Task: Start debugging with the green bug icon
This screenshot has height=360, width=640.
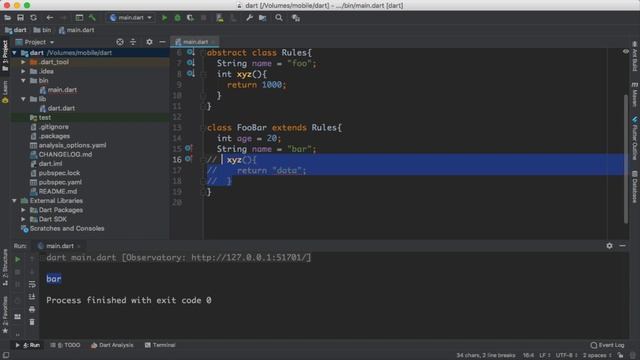Action: (177, 18)
